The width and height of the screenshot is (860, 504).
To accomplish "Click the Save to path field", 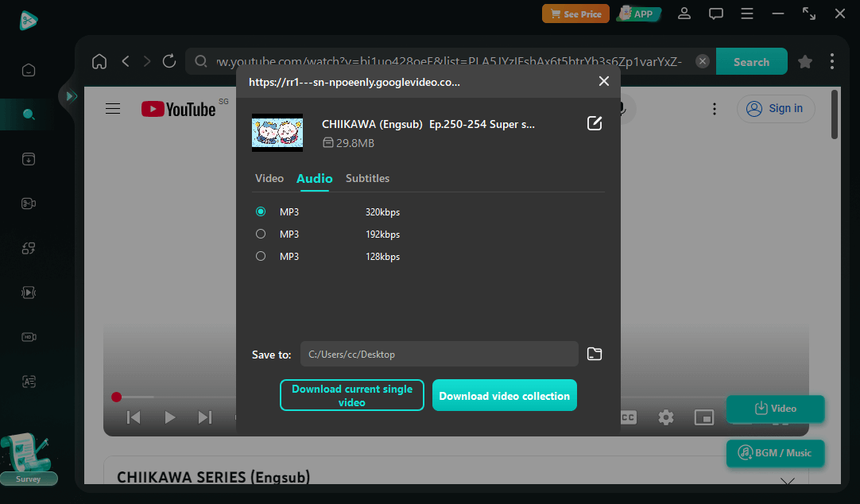I will tap(440, 354).
